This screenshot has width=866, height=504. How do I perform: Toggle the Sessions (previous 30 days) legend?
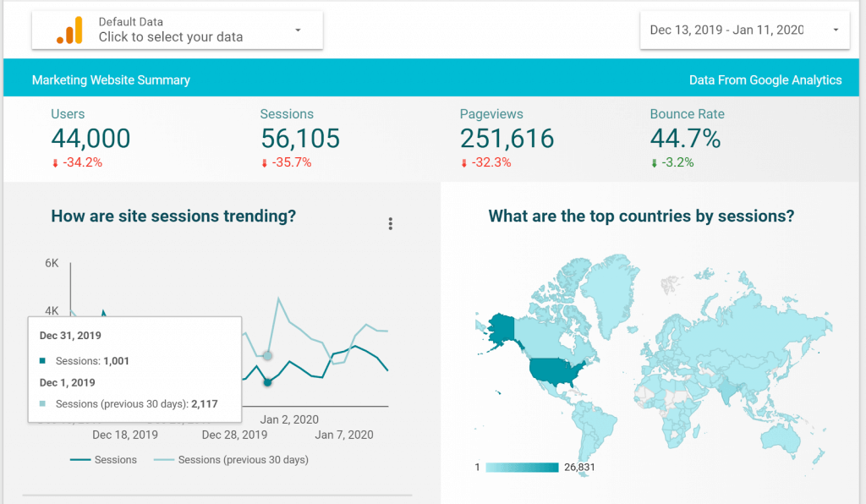click(x=242, y=459)
